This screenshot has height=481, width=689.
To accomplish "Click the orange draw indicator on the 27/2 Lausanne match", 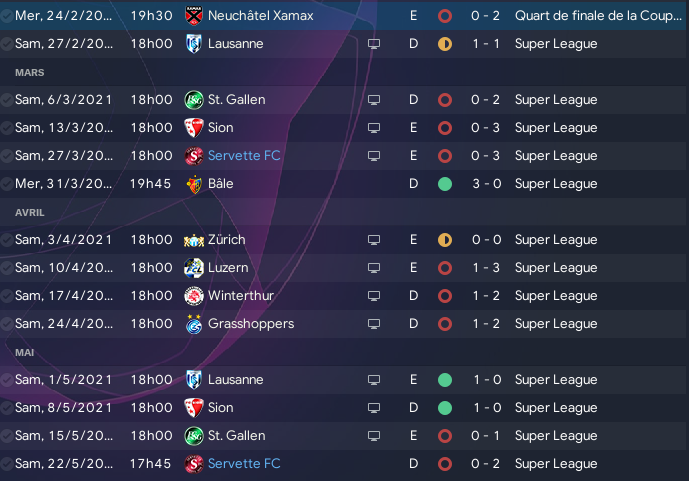I will pos(445,44).
